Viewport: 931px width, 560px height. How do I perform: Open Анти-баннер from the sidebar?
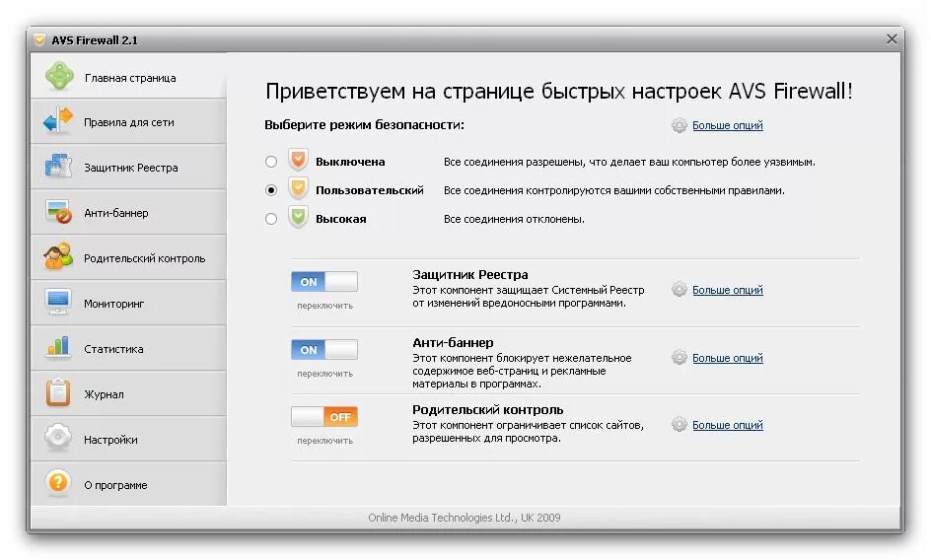128,212
